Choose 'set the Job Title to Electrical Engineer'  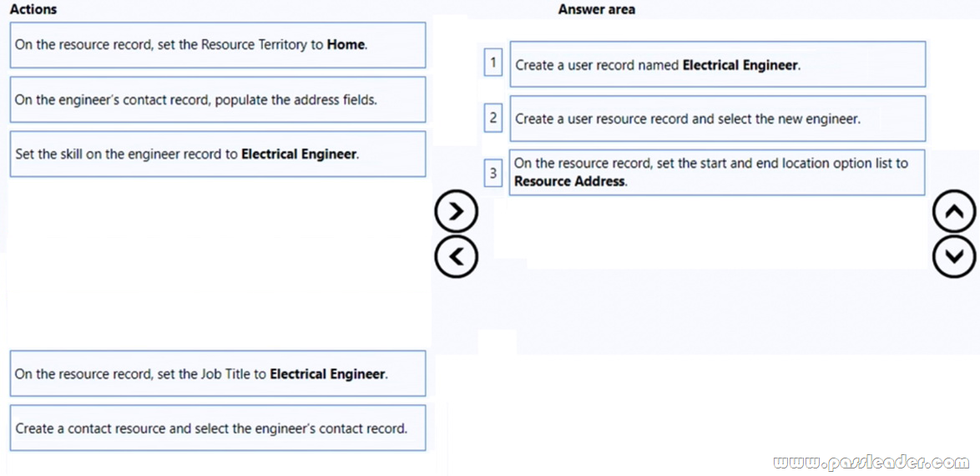click(x=217, y=374)
